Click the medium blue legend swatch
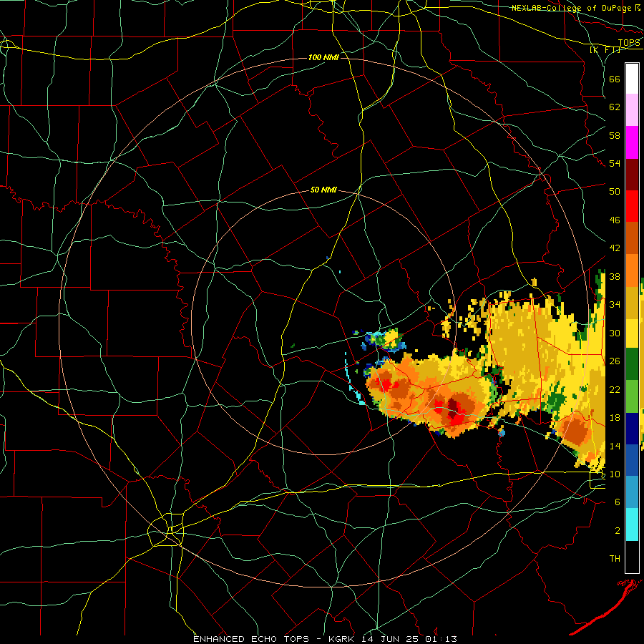 pyautogui.click(x=632, y=460)
